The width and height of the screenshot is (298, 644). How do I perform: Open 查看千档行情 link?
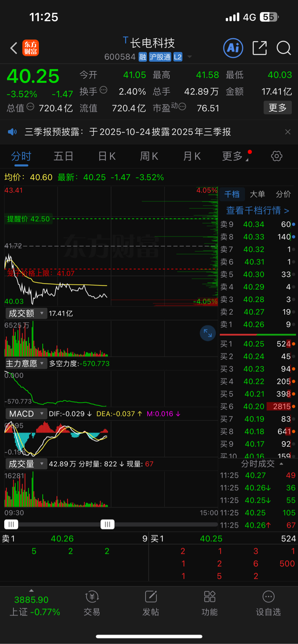[258, 210]
